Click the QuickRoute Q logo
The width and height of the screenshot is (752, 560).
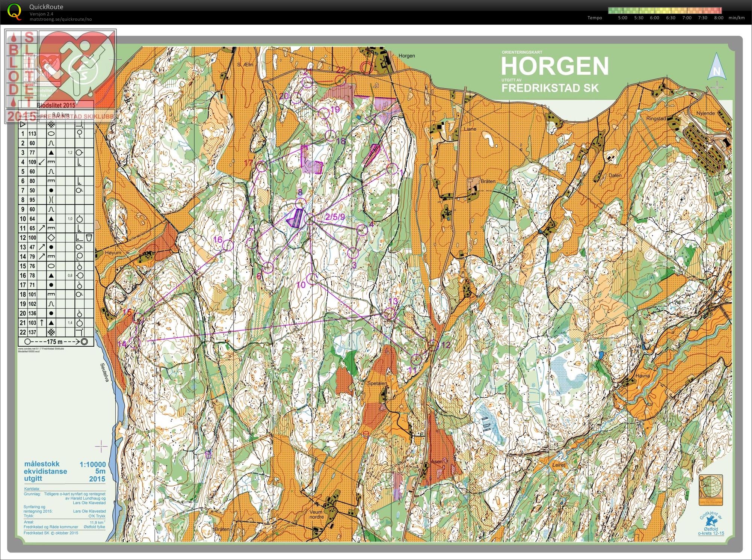point(14,11)
